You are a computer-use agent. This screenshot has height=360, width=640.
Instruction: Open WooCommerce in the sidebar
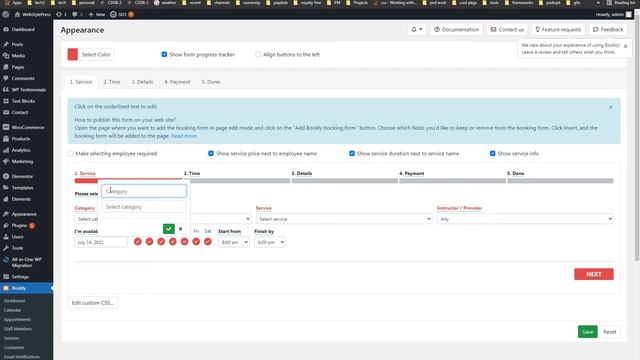[28, 127]
